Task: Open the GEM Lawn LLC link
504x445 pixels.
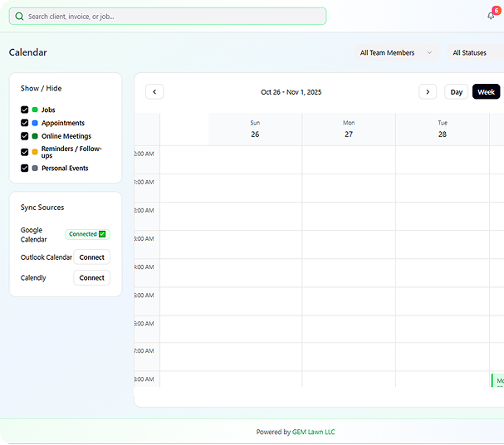Action: point(313,432)
